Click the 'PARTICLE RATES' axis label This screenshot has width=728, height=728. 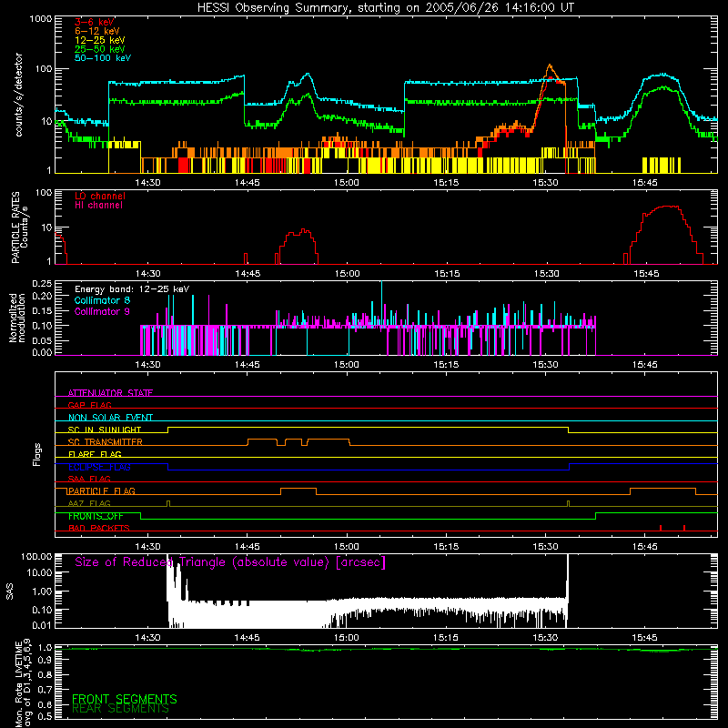pos(15,227)
